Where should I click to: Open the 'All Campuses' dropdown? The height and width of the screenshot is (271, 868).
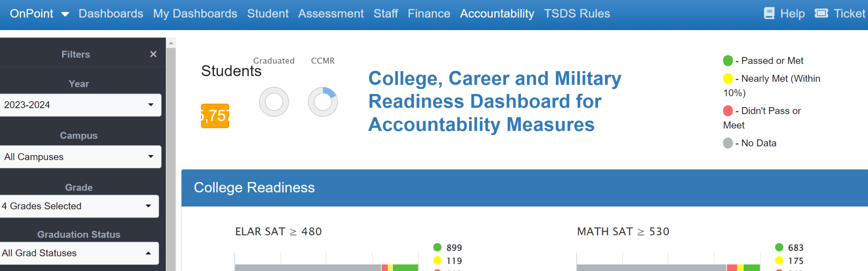click(x=81, y=157)
